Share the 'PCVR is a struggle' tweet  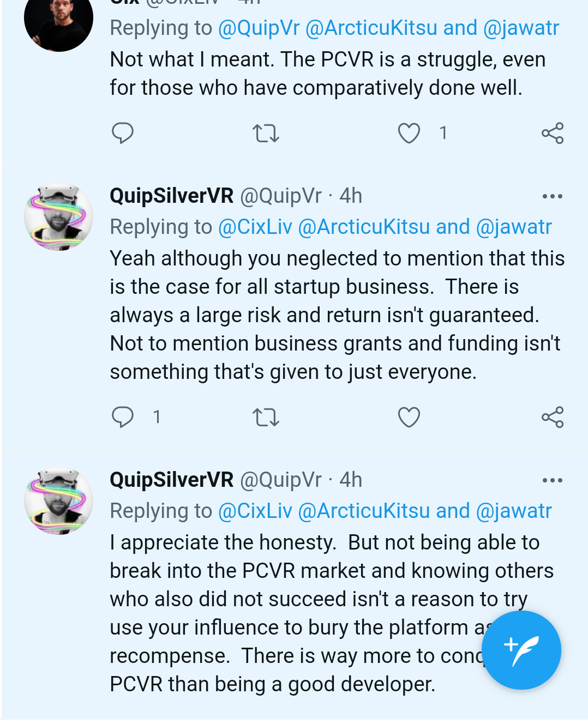552,133
